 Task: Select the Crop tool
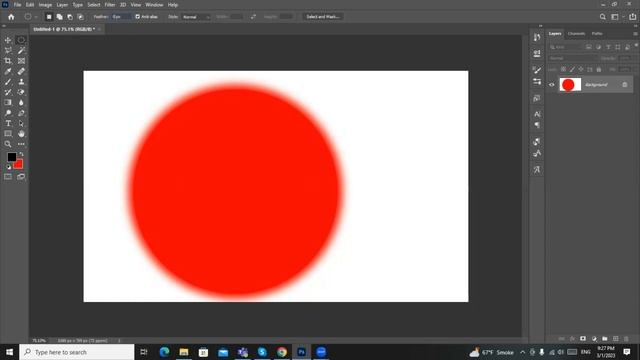(x=8, y=61)
